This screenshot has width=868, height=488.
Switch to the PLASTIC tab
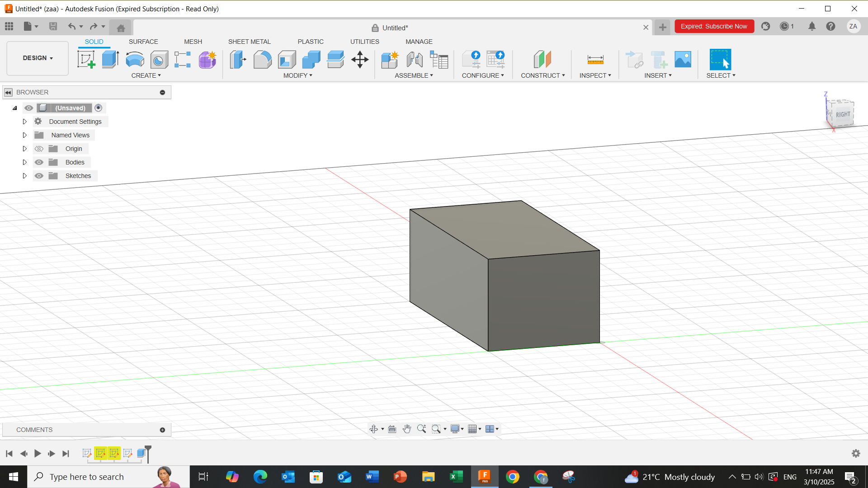coord(311,42)
